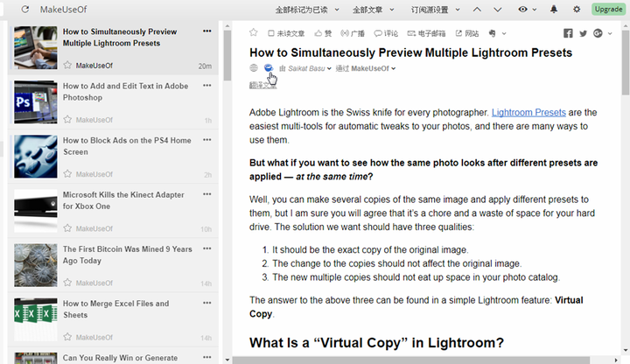Screen dimensions: 630x364
Task: Open the all articles filter dropdown (全部文章)
Action: pyautogui.click(x=374, y=10)
